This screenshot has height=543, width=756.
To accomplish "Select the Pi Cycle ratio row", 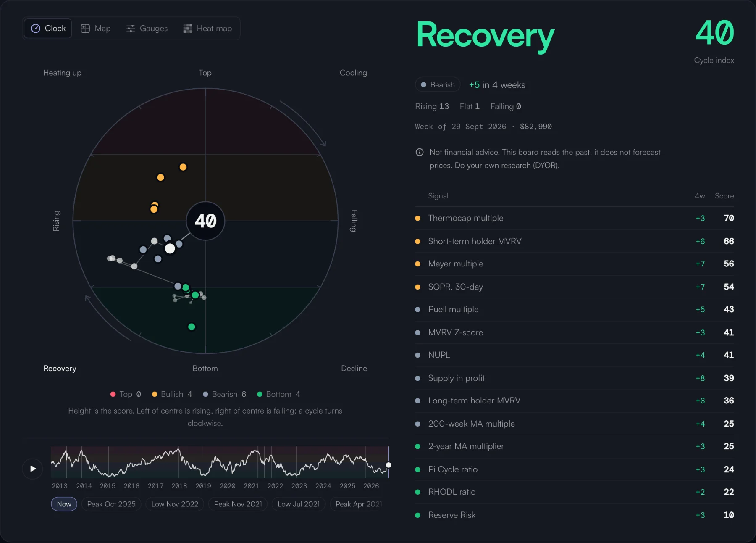I will point(574,469).
